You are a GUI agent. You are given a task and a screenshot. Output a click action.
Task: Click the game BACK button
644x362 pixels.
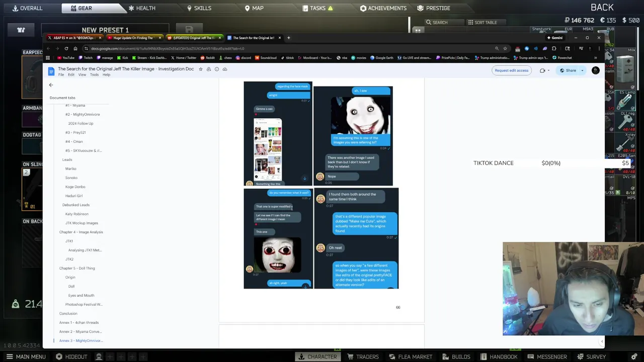click(x=602, y=8)
